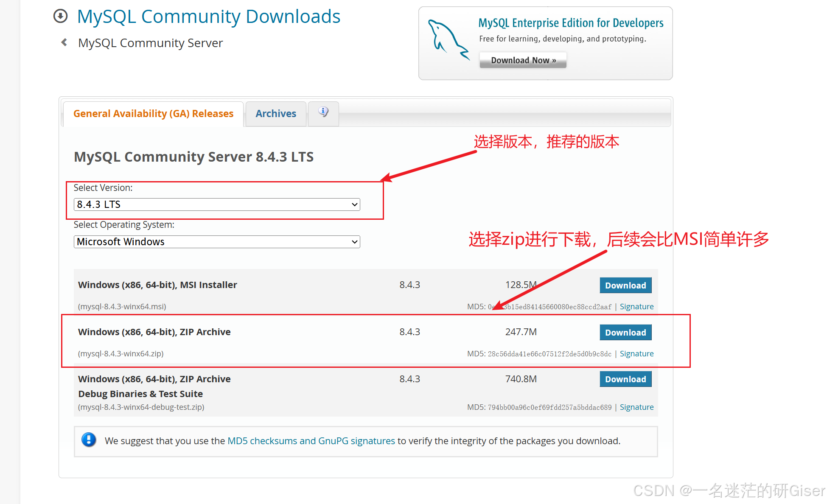
Task: Click MD5 hash 794bb00a96c0ef69fdd257a5bddac689
Action: [549, 407]
